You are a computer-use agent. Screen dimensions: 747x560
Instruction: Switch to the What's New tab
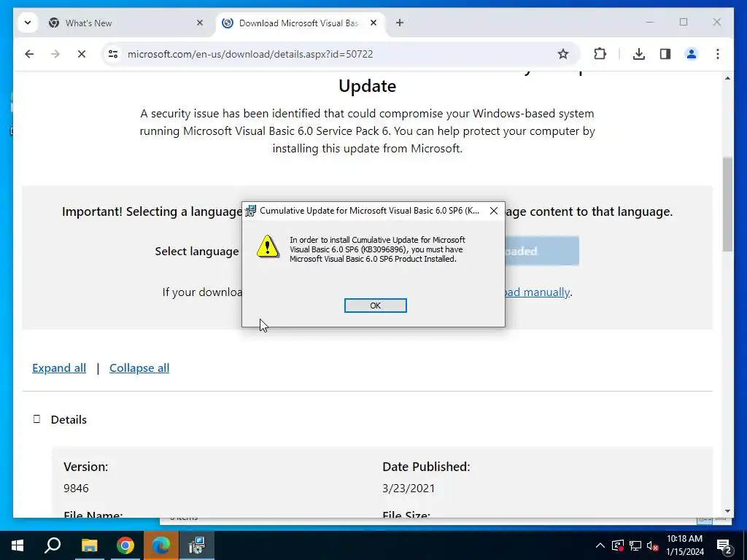coord(126,23)
